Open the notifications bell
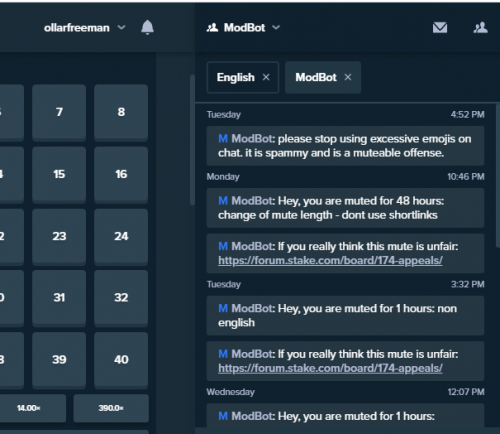Screen dimensions: 500x434 [147, 27]
